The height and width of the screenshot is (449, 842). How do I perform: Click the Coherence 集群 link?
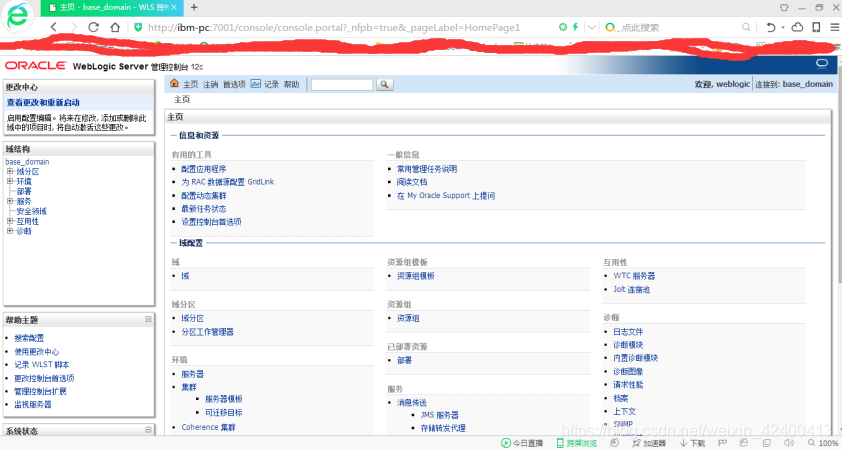(208, 428)
